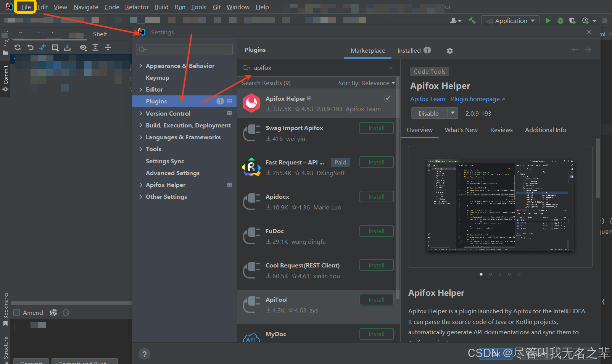Image resolution: width=612 pixels, height=364 pixels.
Task: Open the Git menu
Action: [x=217, y=7]
